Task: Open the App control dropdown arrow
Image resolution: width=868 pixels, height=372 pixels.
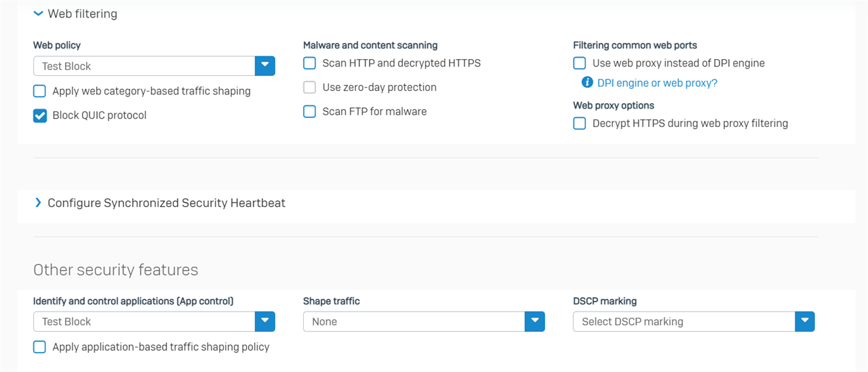Action: [265, 322]
